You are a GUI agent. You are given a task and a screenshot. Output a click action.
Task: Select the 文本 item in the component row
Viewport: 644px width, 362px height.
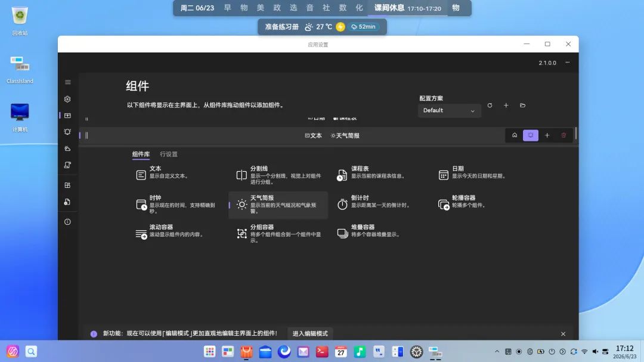314,135
